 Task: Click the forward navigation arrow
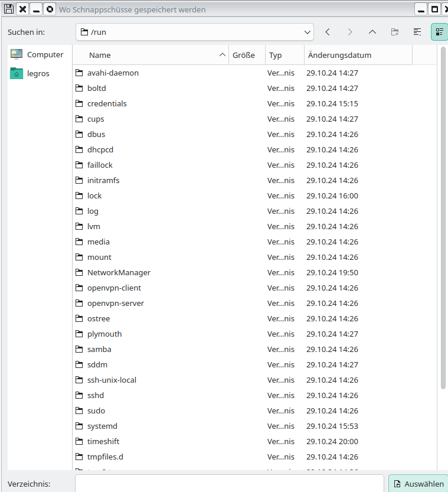tap(350, 32)
